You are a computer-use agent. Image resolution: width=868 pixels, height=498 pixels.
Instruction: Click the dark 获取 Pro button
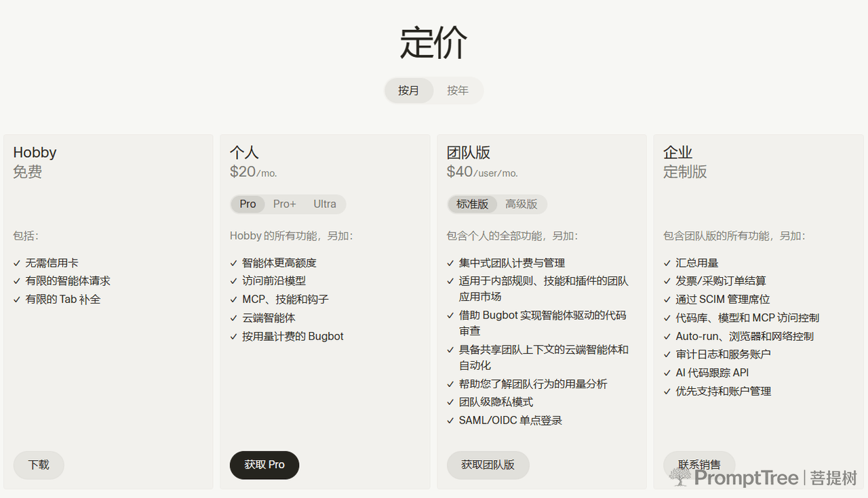(264, 465)
